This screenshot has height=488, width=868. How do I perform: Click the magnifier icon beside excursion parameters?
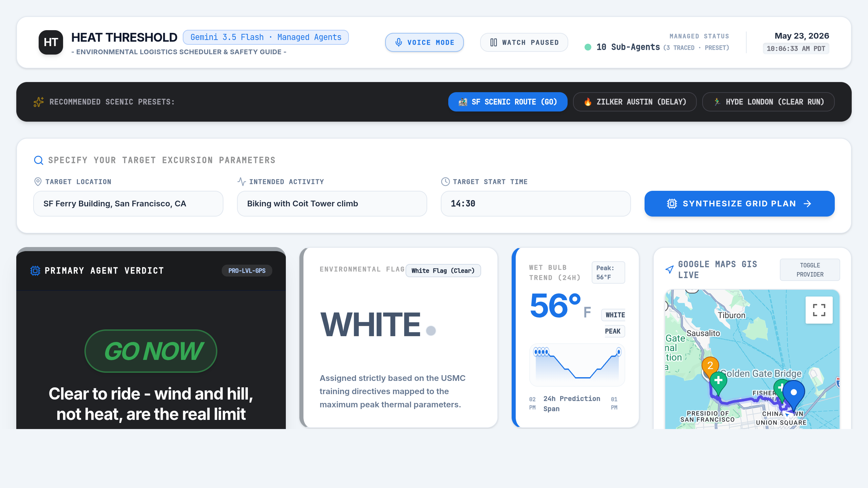tap(39, 160)
